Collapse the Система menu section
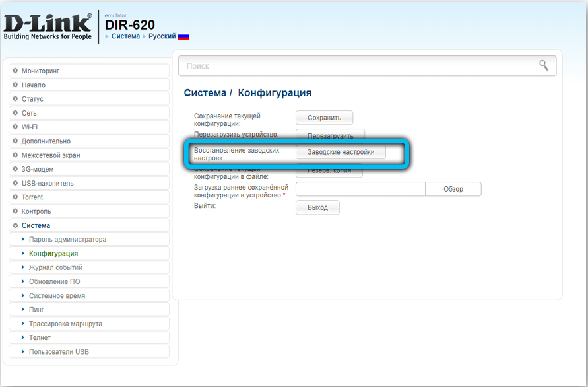Viewport: 588px width, 387px height. 89,225
